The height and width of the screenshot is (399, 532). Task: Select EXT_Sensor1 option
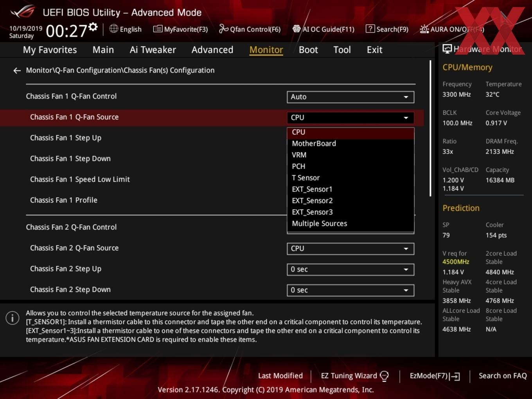click(350, 189)
